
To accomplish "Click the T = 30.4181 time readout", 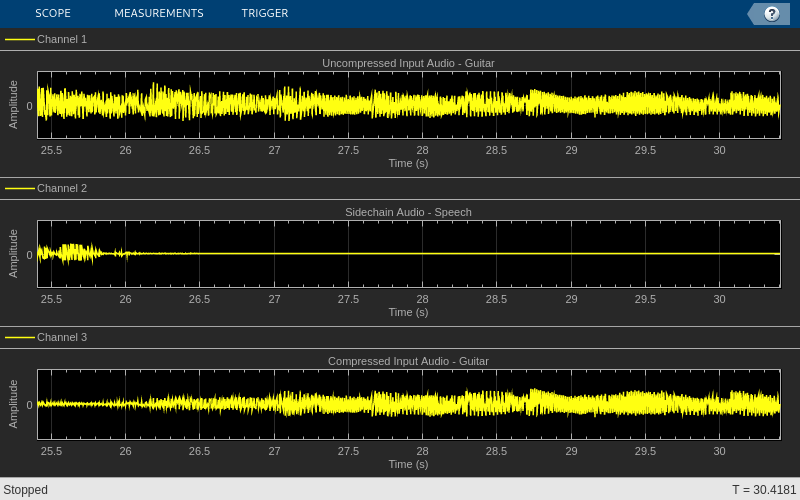I will point(764,490).
